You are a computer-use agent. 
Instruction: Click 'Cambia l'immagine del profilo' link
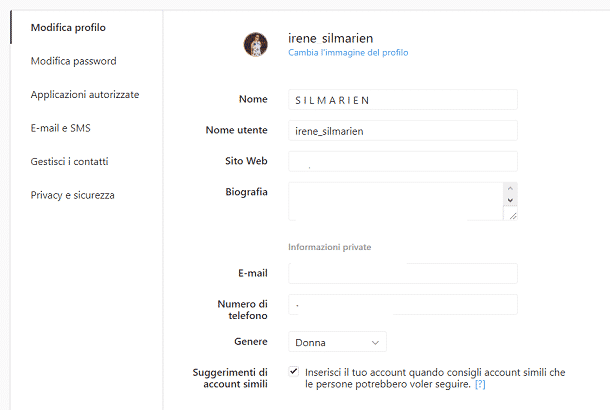348,52
